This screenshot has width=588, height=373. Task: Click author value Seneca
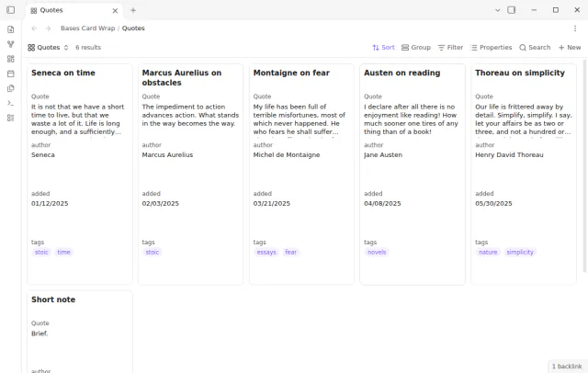tap(43, 155)
